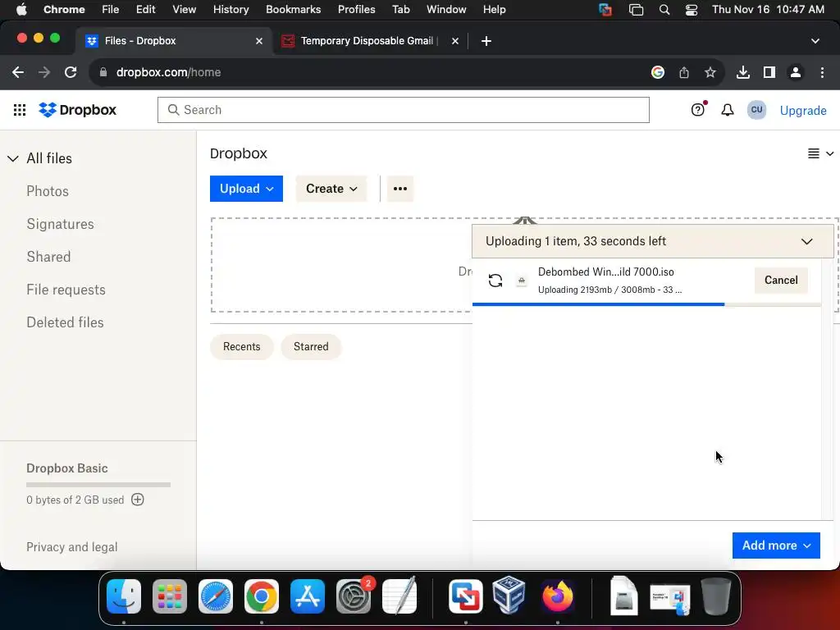Select the Starred filter
The image size is (840, 630).
(x=311, y=347)
